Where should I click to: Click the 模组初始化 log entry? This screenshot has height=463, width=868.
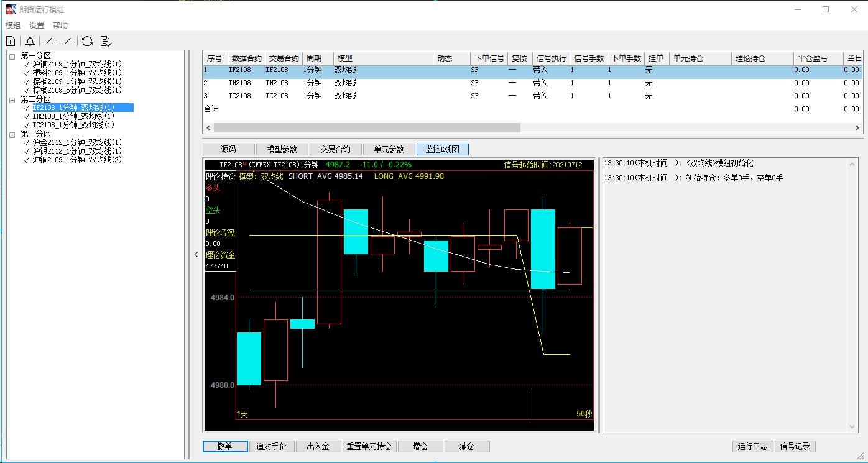tap(678, 163)
